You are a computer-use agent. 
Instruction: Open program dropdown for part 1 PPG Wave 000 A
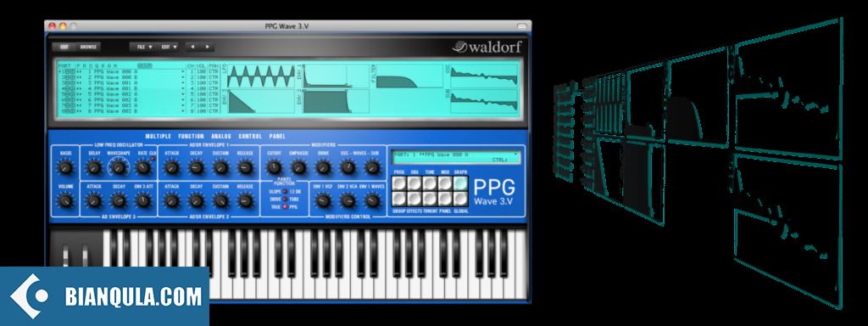pos(183,71)
